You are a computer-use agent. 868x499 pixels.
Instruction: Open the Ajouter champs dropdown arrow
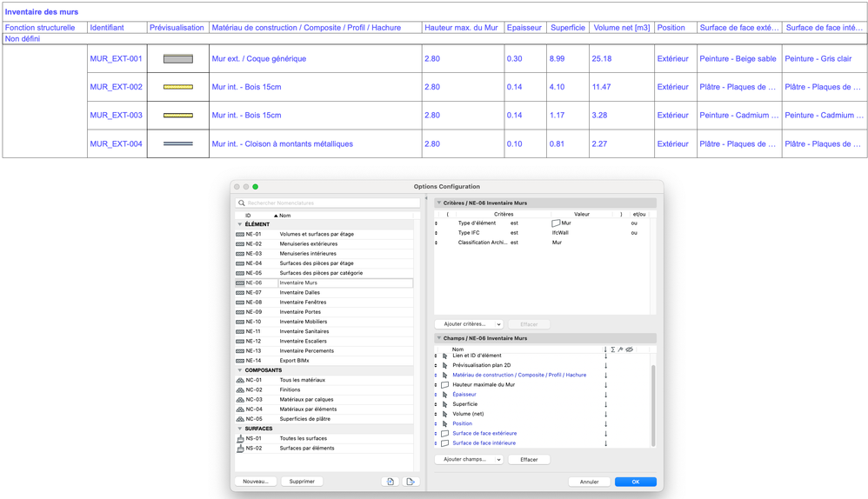[498, 459]
